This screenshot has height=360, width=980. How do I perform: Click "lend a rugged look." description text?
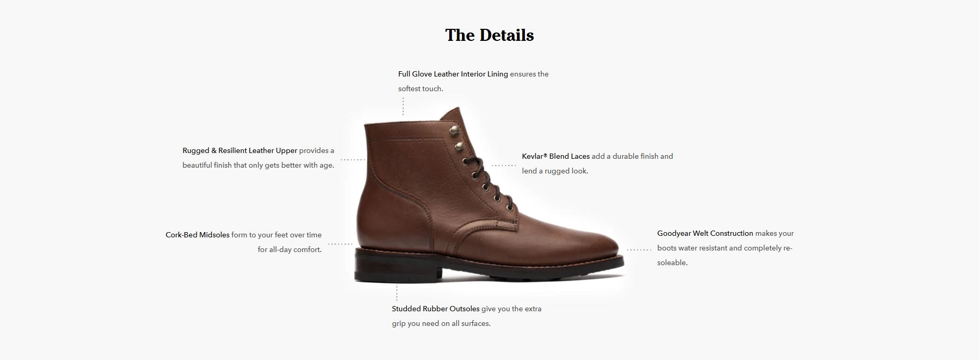(555, 171)
